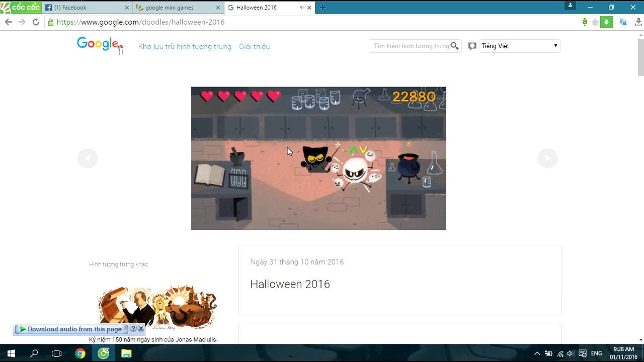644x362 pixels.
Task: Reload the current page
Action: [36, 22]
